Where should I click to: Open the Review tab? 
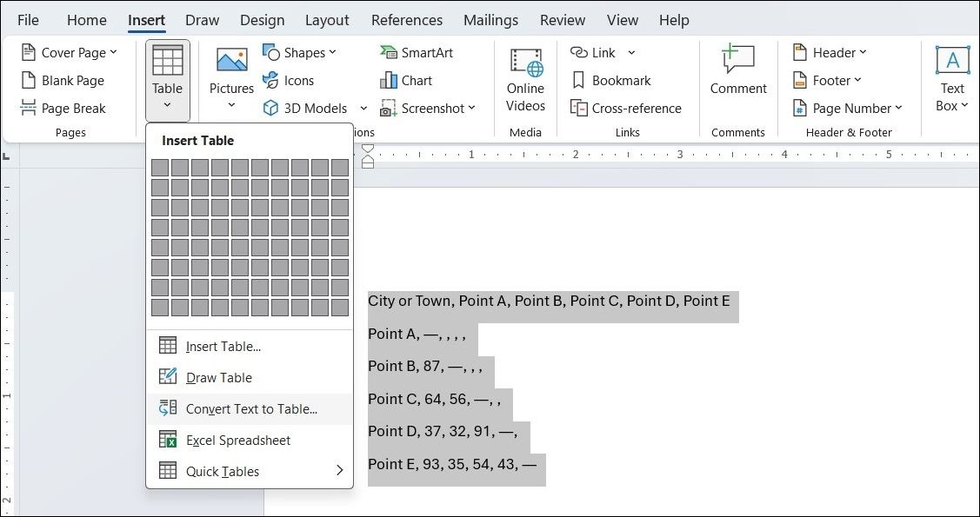pos(563,20)
